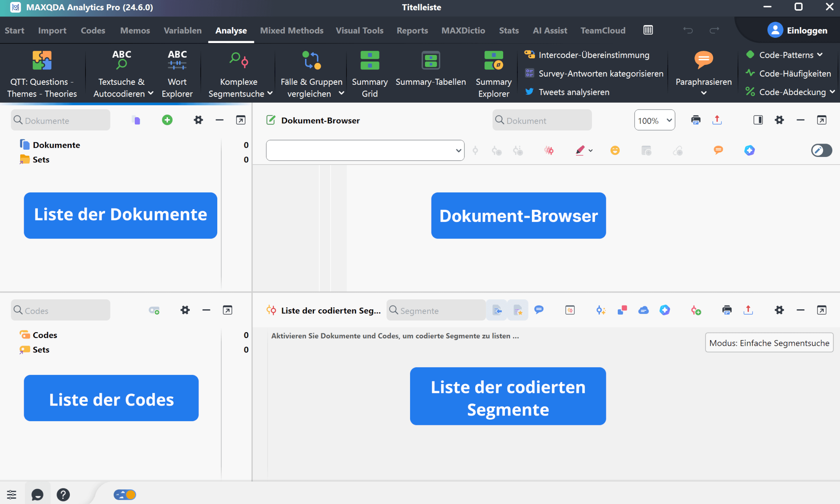Screen dimensions: 840x504
Task: Expand the Textsuche & Autocodieren dropdown
Action: click(151, 93)
